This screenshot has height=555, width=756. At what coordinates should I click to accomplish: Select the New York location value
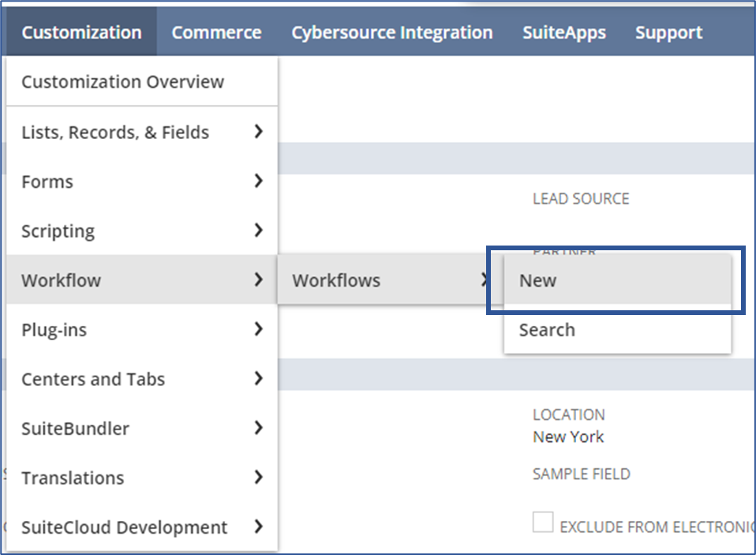(568, 437)
